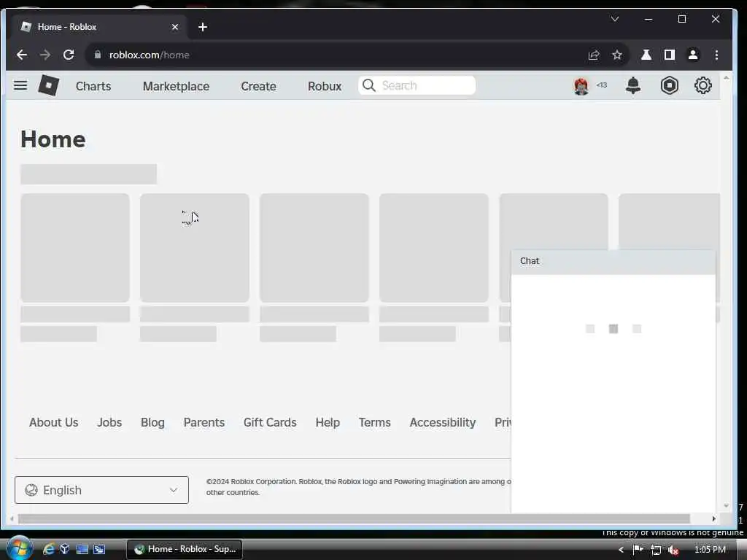Click the network tray icon

coord(656,550)
